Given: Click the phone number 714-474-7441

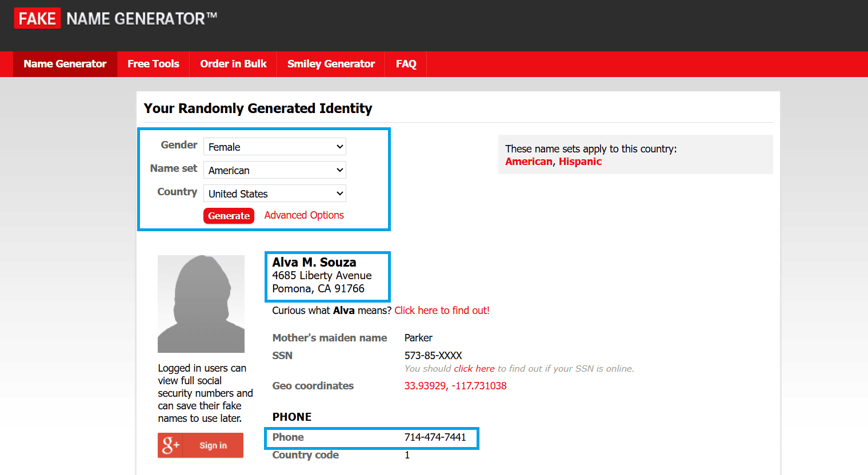Looking at the screenshot, I should 435,437.
